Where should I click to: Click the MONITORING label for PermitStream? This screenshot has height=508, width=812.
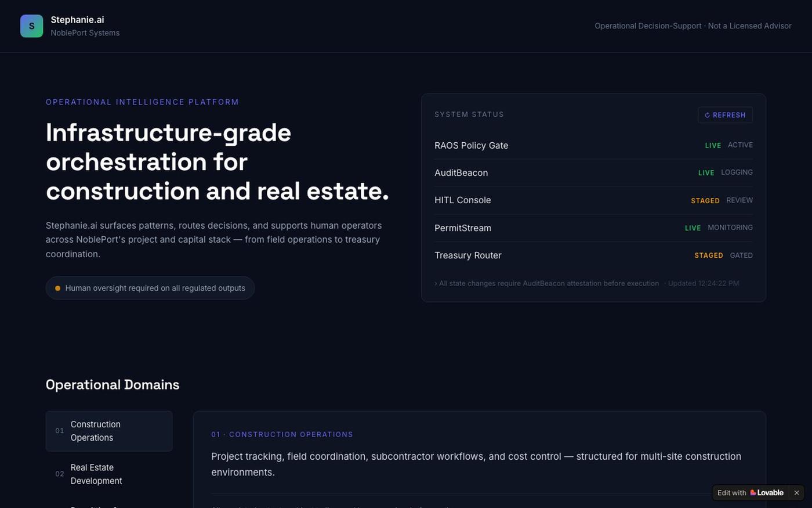tap(730, 228)
